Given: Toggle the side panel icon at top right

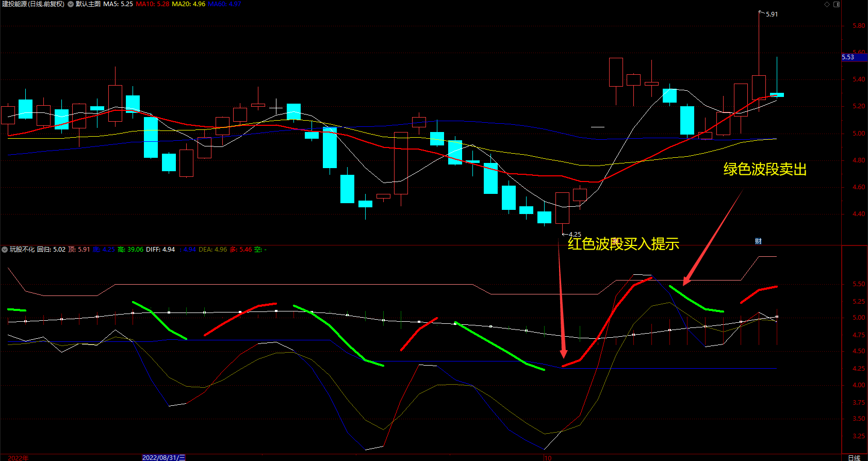Looking at the screenshot, I should pos(837,4).
